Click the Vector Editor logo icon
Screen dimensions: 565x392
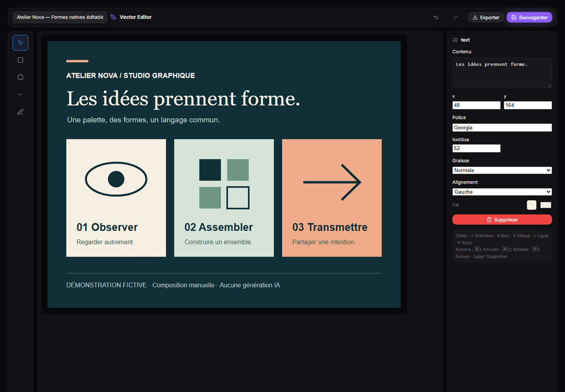click(113, 17)
